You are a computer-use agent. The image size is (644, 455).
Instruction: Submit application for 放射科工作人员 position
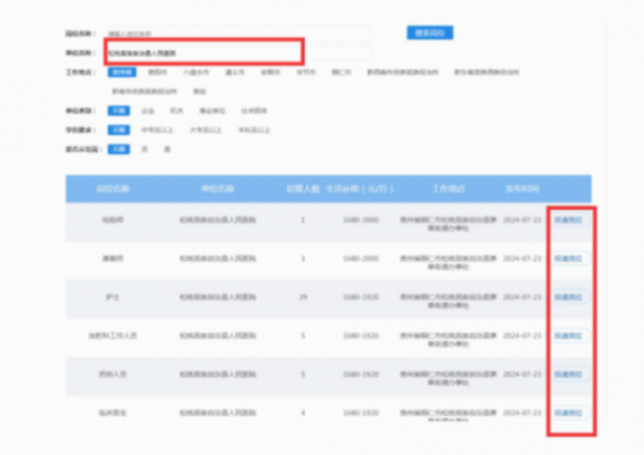568,335
